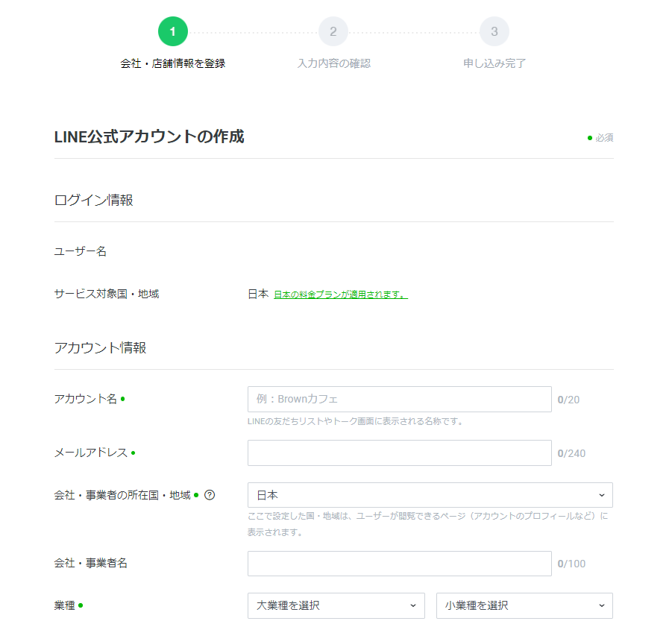Screen dimensions: 672x624
Task: Click the ログイン情報 section heading
Action: click(93, 200)
